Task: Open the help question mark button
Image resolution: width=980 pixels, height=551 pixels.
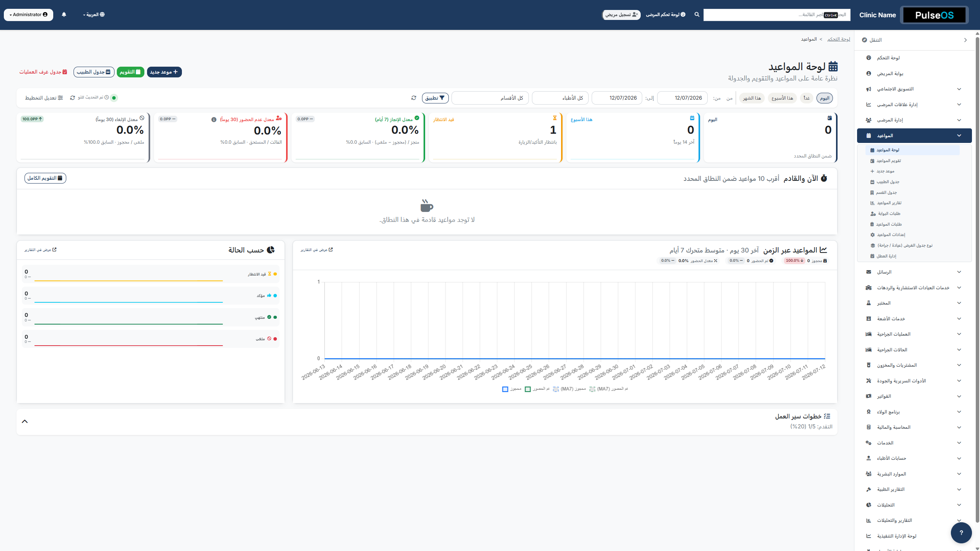Action: coord(961,533)
